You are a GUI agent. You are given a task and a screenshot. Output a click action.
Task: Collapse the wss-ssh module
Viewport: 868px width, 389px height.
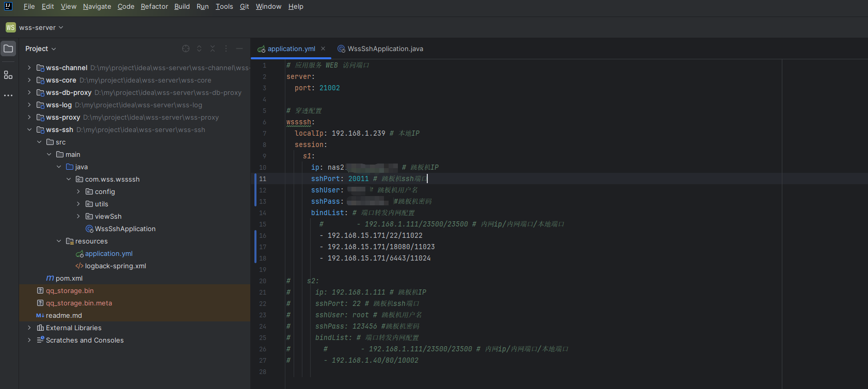click(x=29, y=129)
